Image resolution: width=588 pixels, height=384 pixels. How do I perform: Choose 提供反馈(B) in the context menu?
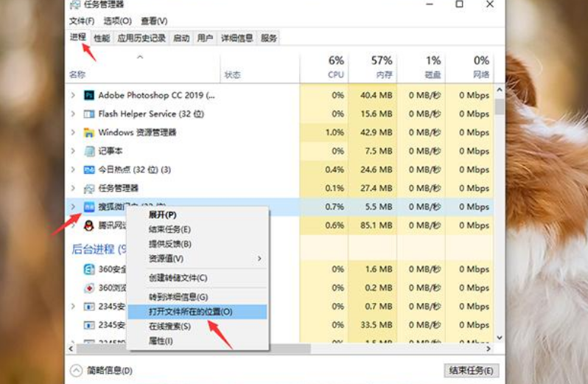[x=197, y=244]
